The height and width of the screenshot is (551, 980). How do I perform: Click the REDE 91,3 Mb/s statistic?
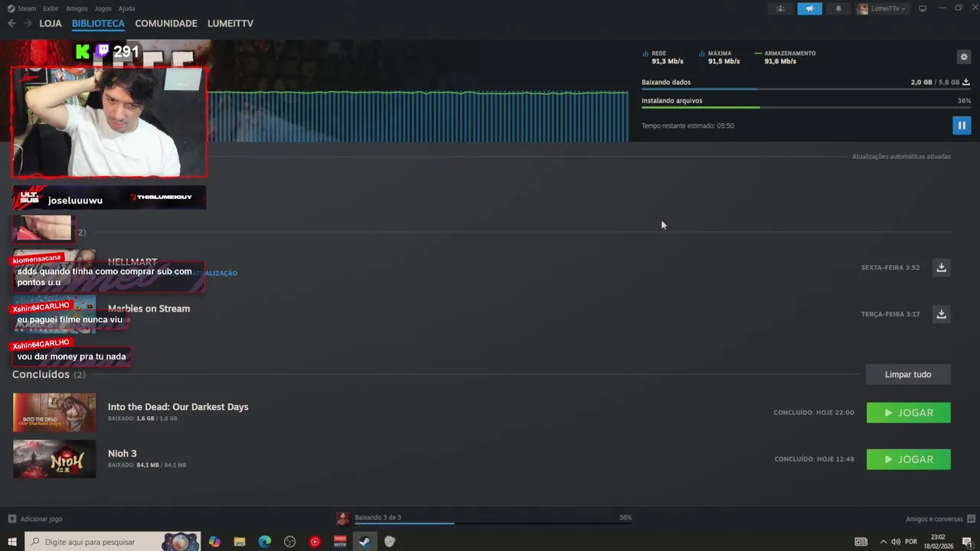[x=663, y=57]
